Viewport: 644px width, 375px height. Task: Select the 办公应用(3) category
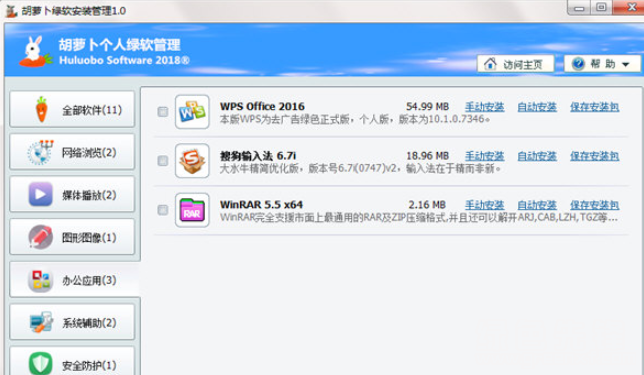(74, 280)
